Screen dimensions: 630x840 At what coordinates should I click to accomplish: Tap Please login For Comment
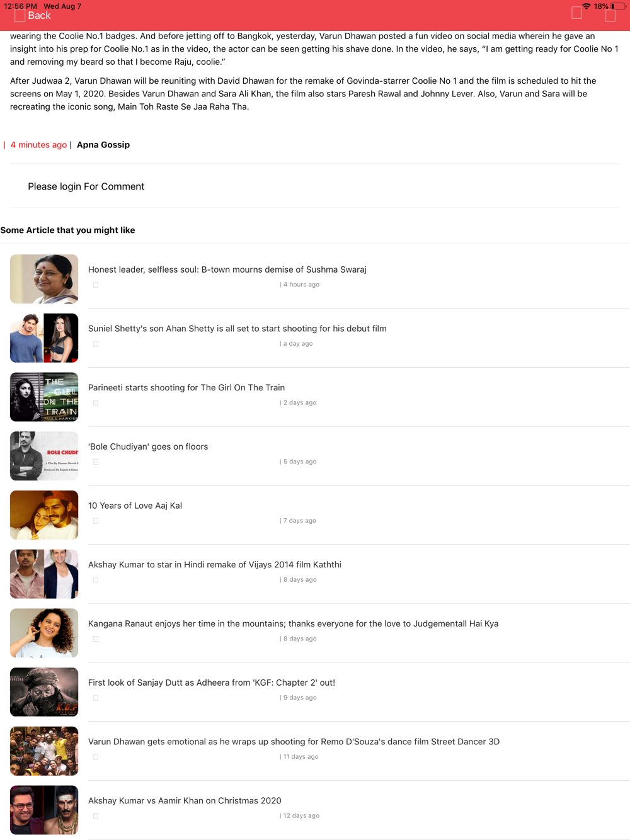(x=86, y=186)
